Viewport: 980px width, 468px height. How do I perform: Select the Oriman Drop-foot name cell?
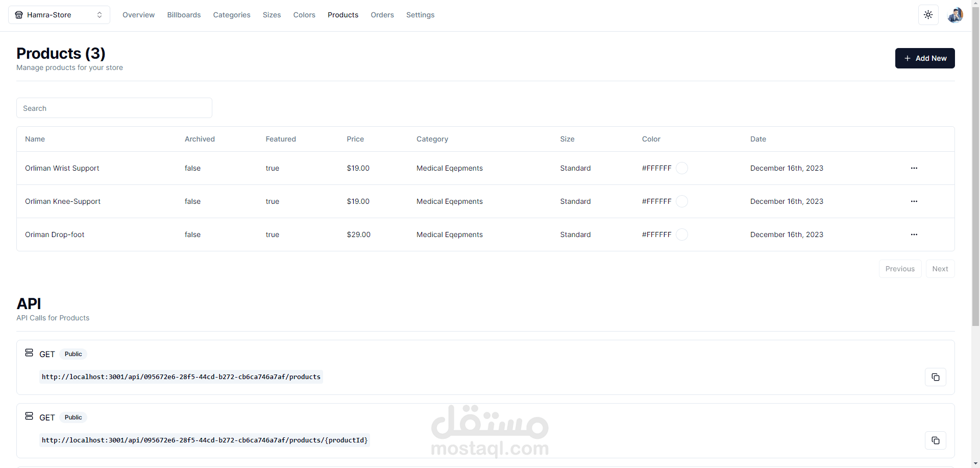pos(55,235)
